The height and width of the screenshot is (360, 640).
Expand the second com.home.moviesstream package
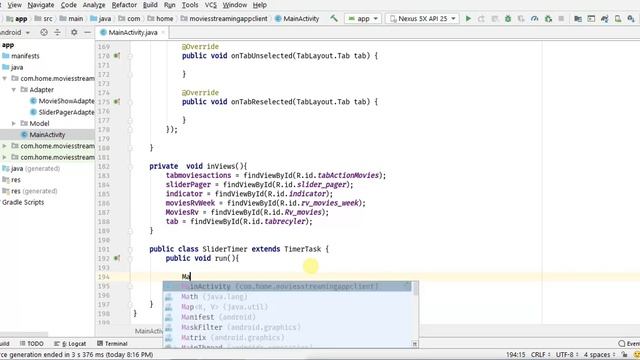[x=4, y=146]
